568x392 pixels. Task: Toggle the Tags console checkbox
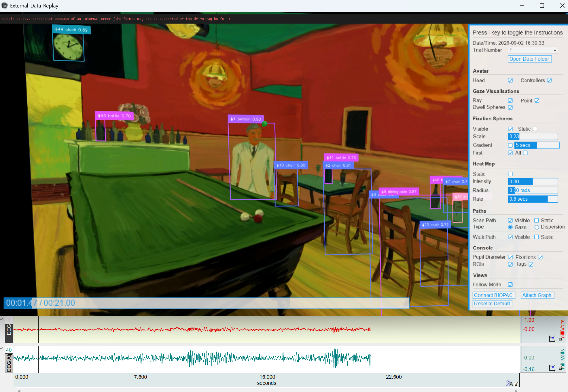tap(531, 264)
